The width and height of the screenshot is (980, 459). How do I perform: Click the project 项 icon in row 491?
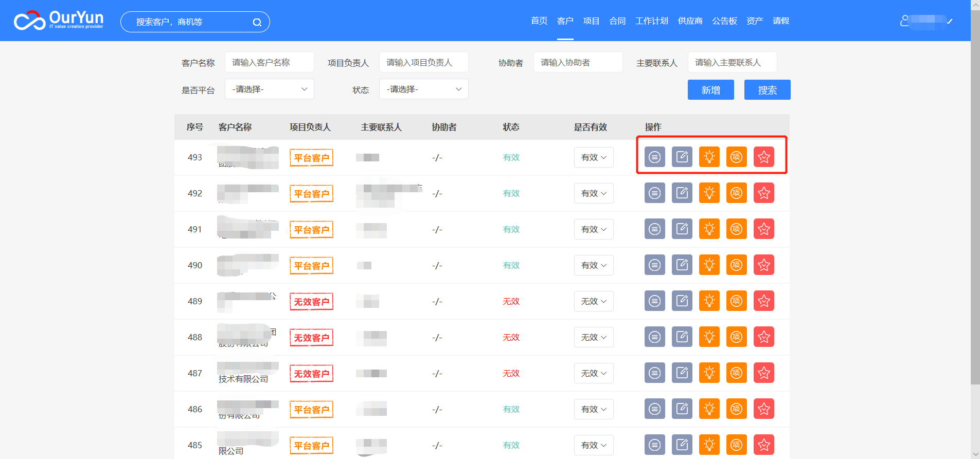(x=737, y=229)
